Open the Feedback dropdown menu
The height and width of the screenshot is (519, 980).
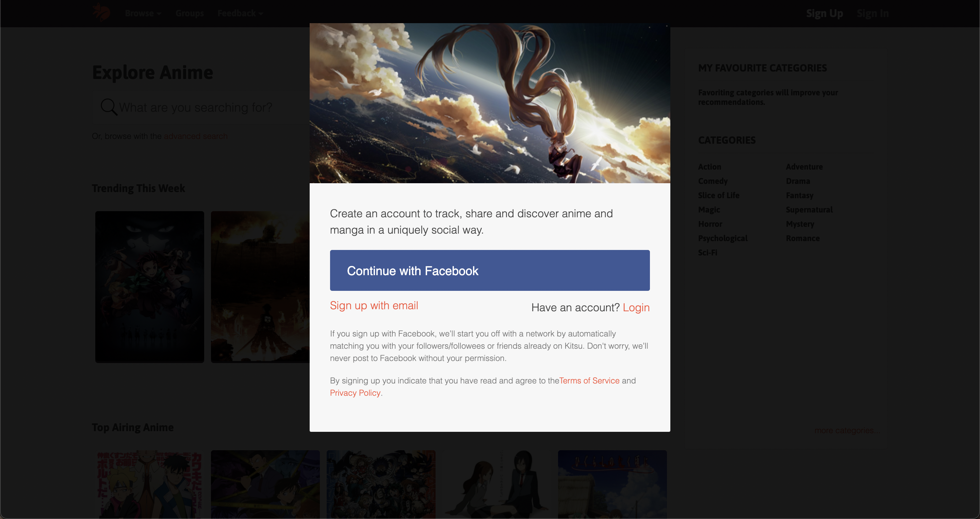click(240, 13)
